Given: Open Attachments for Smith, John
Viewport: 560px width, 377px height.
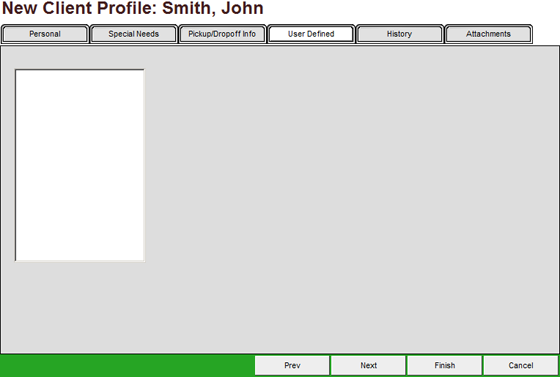Looking at the screenshot, I should coord(489,34).
